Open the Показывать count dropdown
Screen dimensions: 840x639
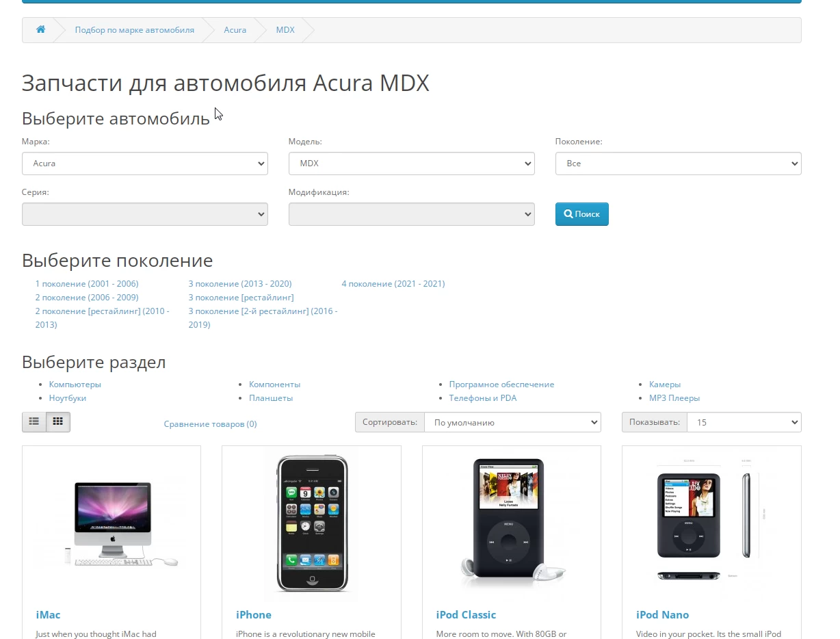(744, 422)
